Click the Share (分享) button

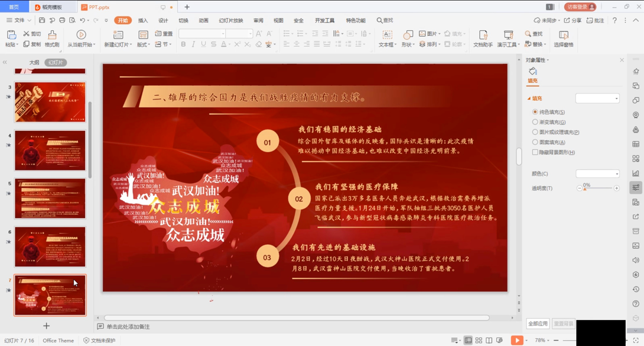click(x=573, y=21)
